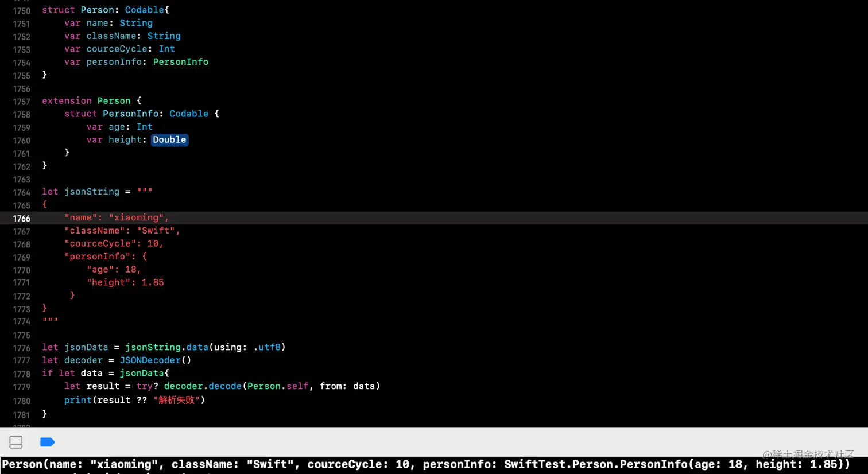Click 'let jsonData = jsonString.data' line
This screenshot has height=474, width=868.
point(164,347)
